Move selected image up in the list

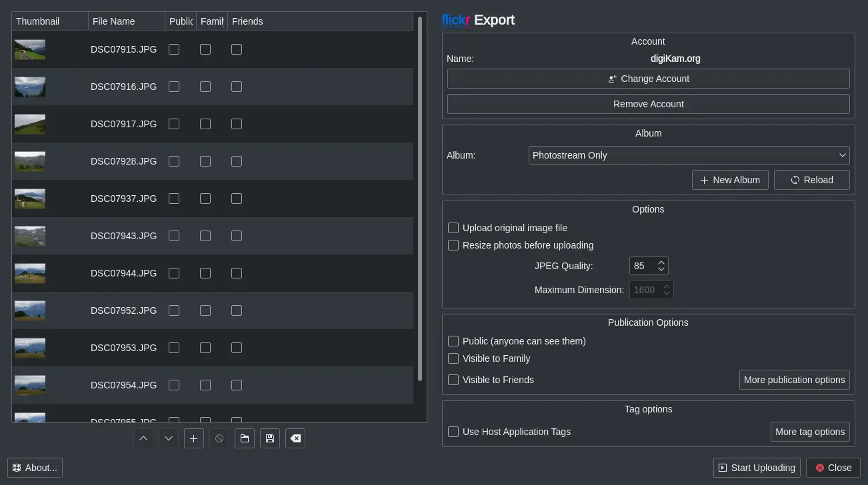[143, 438]
